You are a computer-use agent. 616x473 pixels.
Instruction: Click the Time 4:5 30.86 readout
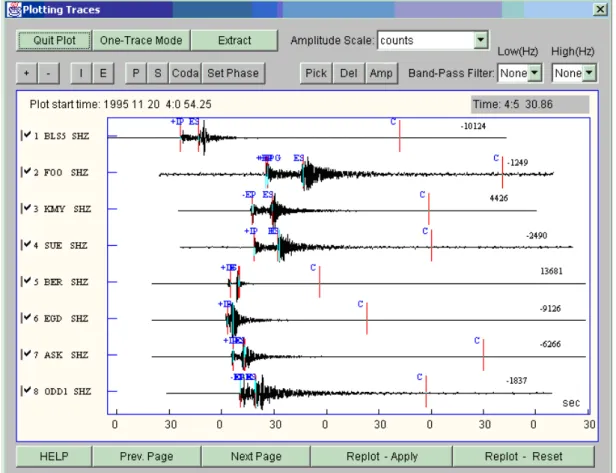[530, 104]
